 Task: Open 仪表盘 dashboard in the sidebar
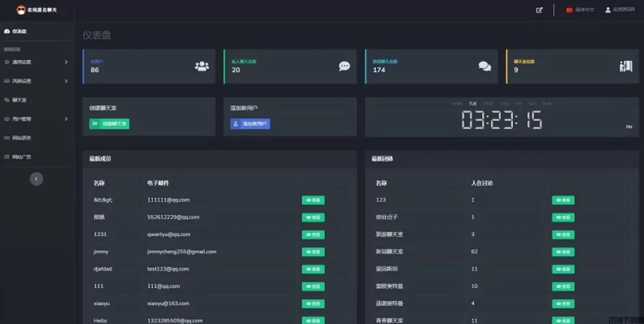(19, 31)
